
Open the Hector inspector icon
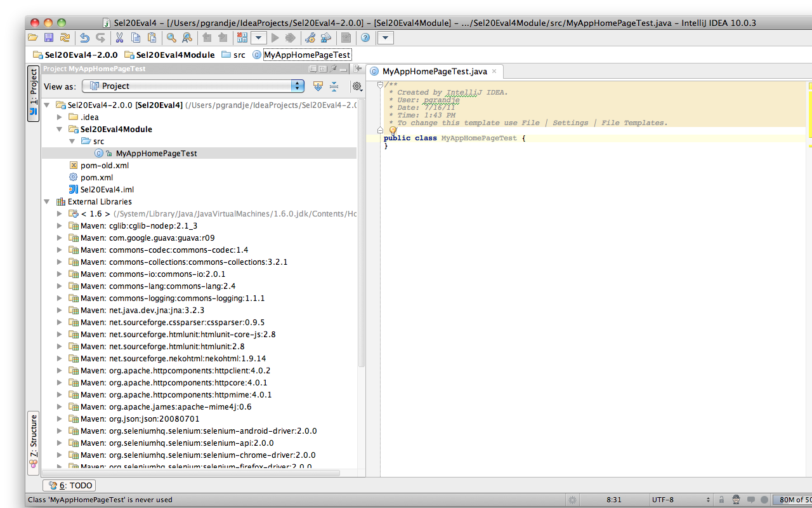[x=736, y=500]
